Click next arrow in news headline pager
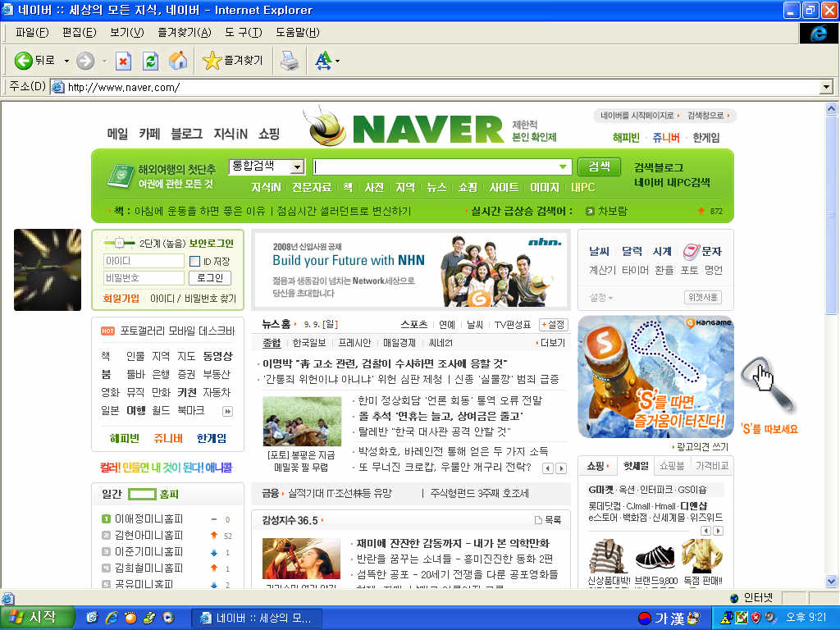This screenshot has height=630, width=840. point(561,468)
